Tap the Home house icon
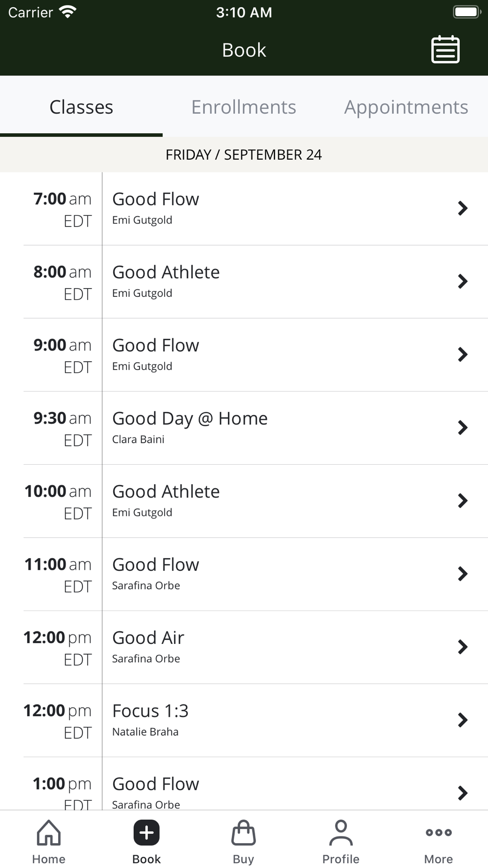 coord(49,833)
